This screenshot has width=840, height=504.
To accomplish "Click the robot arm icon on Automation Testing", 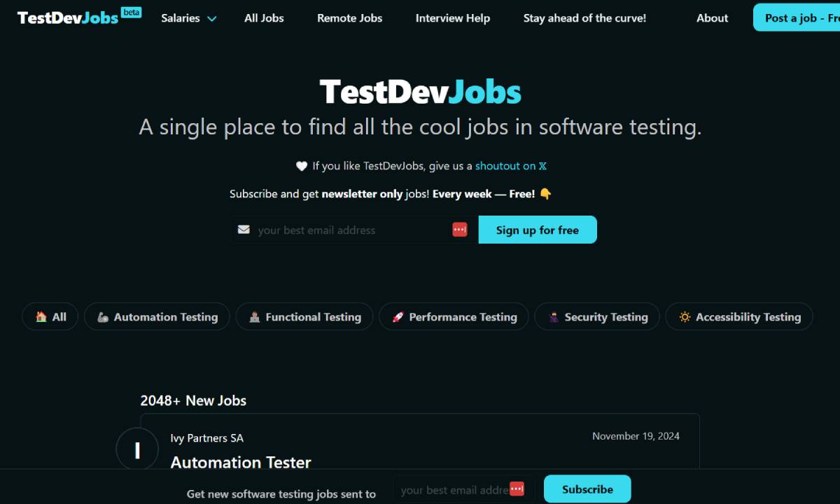I will coord(103,317).
